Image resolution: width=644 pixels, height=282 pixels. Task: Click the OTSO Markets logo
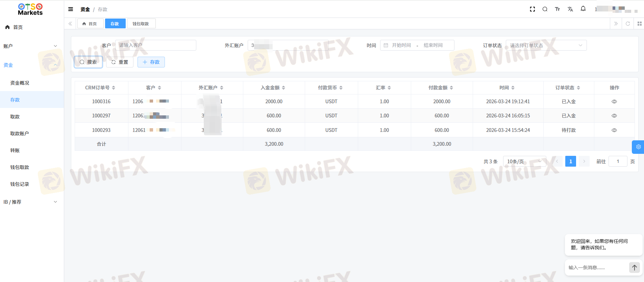coord(30,9)
